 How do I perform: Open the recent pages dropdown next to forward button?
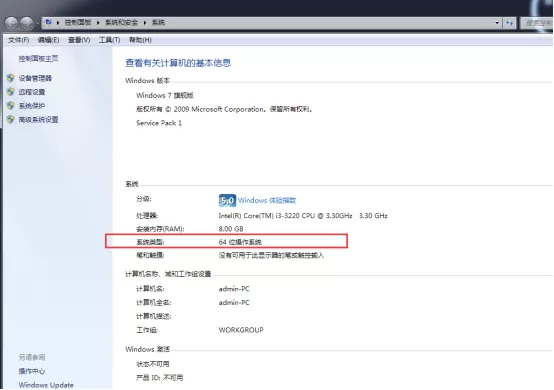37,23
